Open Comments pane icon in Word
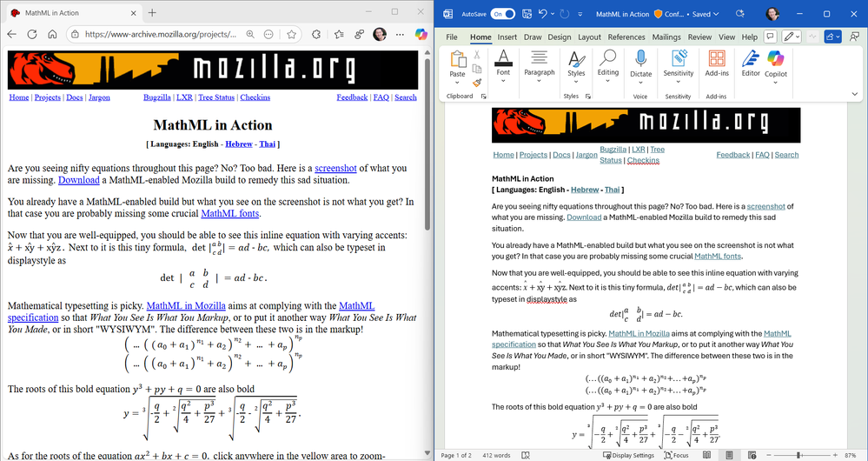 pos(770,37)
